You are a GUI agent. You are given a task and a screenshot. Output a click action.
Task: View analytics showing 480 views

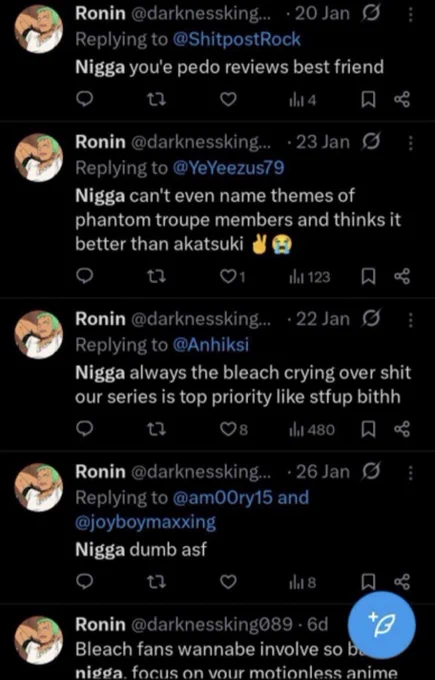coord(311,430)
